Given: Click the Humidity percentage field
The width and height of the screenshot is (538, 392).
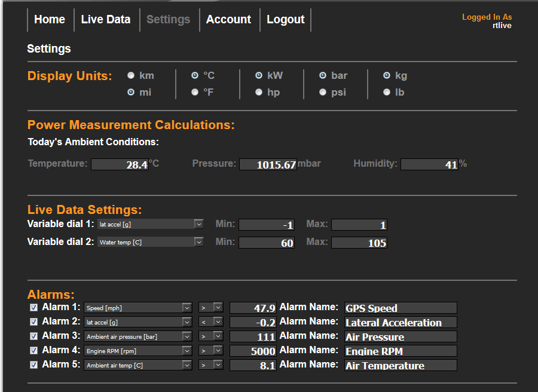Looking at the screenshot, I should [429, 164].
